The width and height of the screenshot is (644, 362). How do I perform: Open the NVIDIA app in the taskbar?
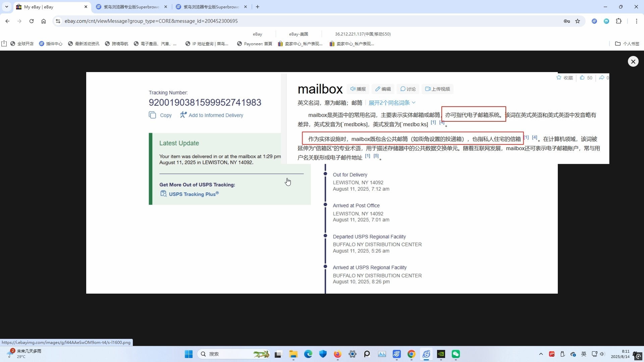[x=441, y=354]
